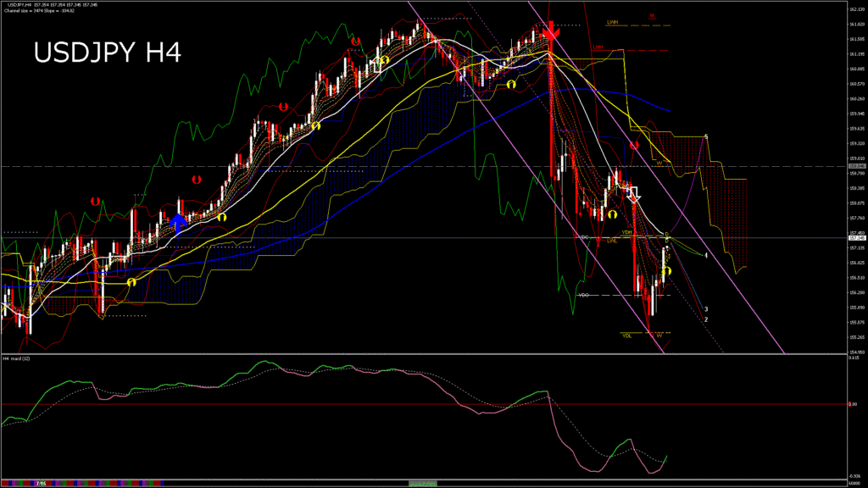Viewport: 868px width, 488px height.
Task: Click the YDH level label
Action: click(x=626, y=231)
